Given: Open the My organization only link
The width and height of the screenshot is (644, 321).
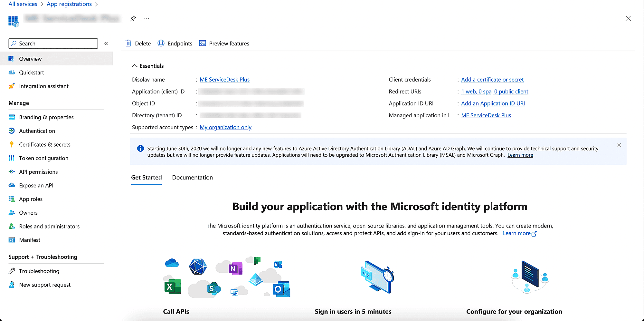Looking at the screenshot, I should pos(225,127).
